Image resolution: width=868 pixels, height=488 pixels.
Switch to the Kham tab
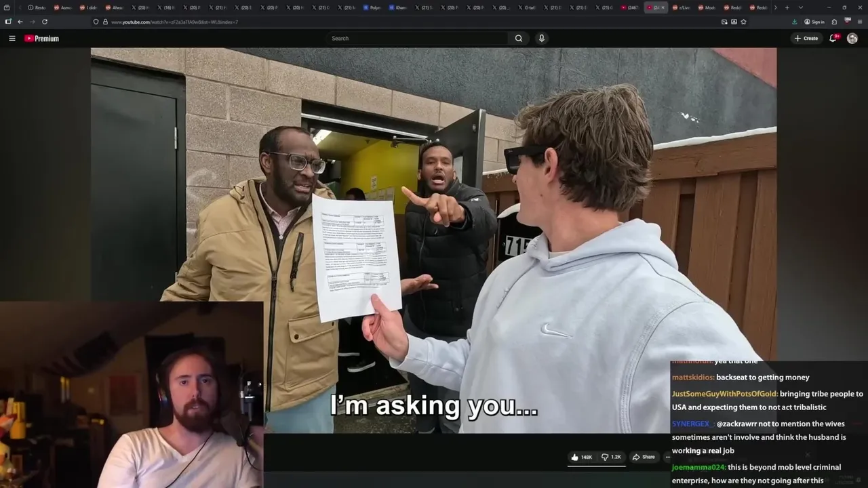pos(397,7)
